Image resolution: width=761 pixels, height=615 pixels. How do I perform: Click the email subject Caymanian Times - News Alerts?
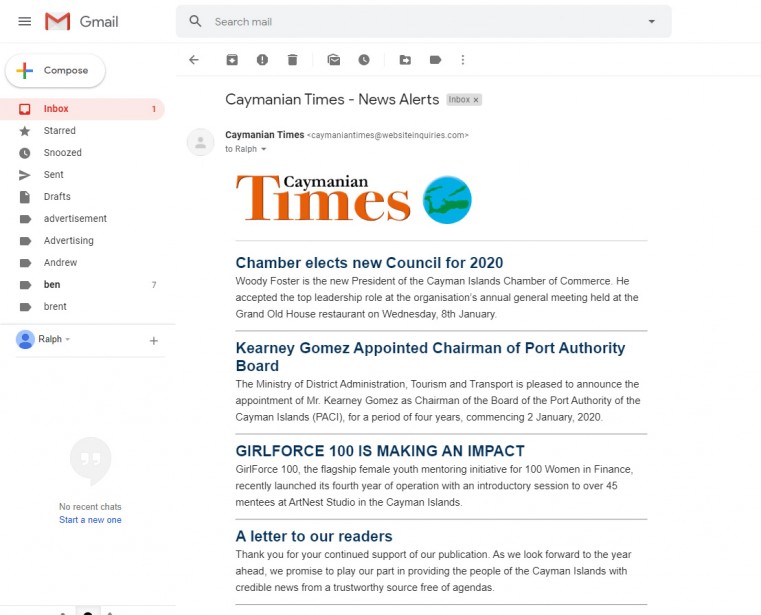332,99
